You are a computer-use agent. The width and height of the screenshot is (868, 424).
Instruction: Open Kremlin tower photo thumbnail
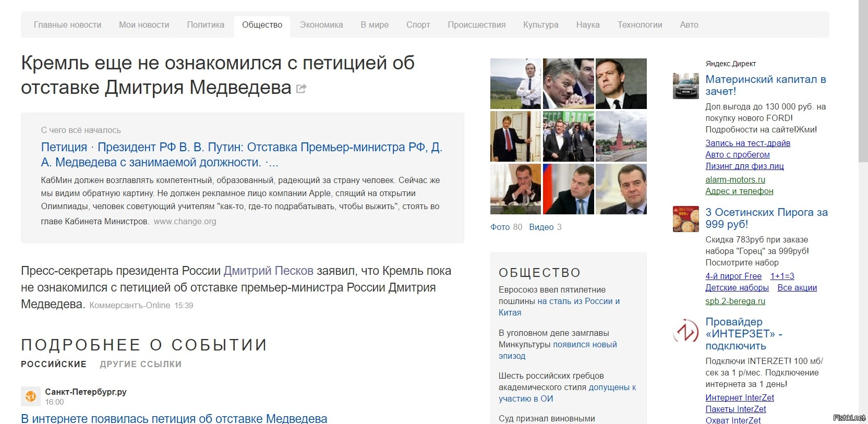[621, 136]
